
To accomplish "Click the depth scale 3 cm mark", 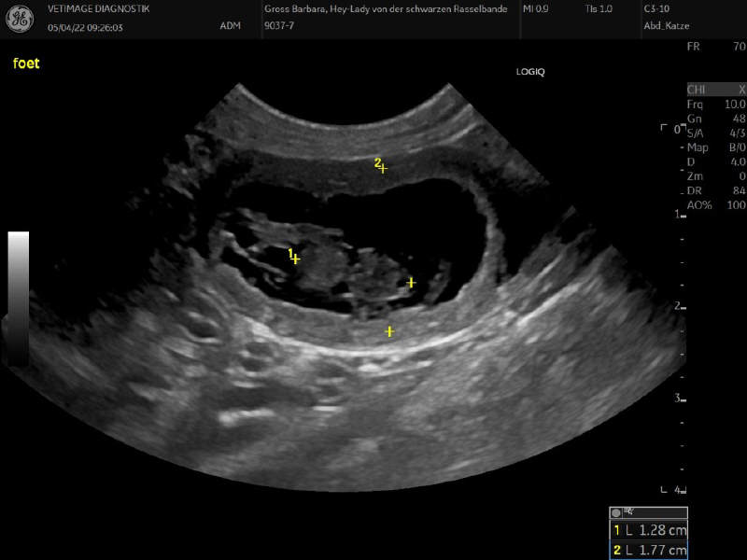I will tap(680, 399).
